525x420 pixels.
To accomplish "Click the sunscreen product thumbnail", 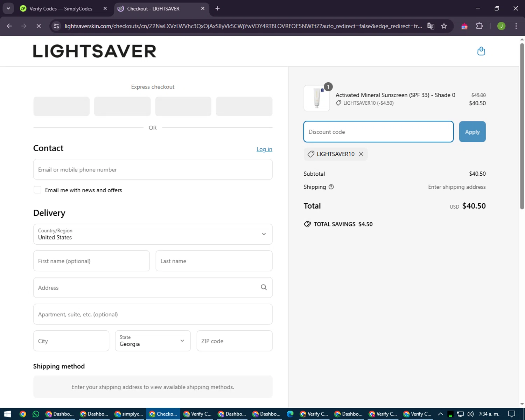I will click(x=317, y=98).
